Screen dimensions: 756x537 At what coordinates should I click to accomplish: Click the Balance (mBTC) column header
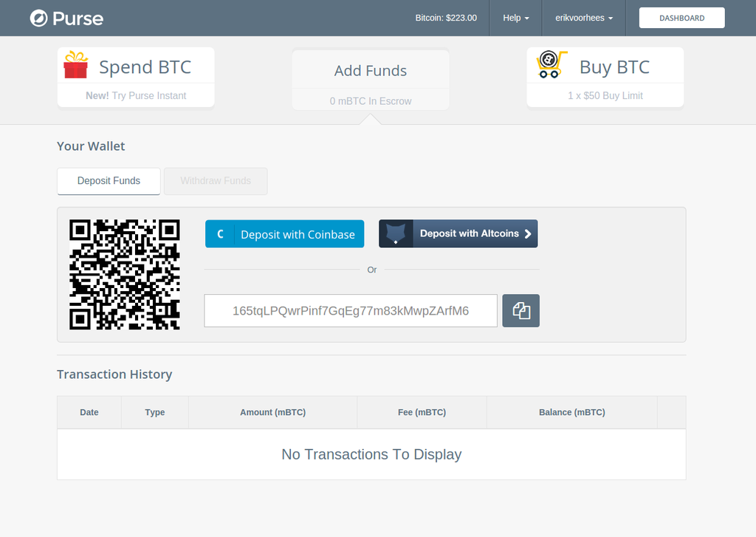tap(572, 412)
